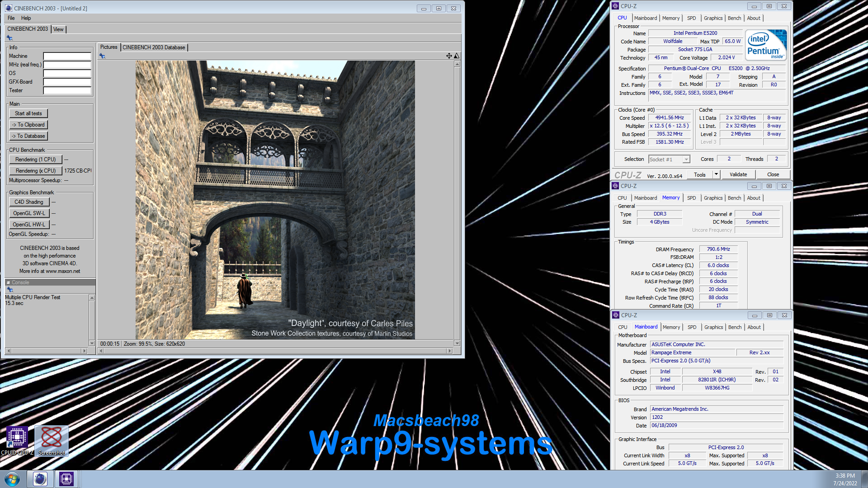Click the Rampage Extreme model field
868x488 pixels.
pos(692,353)
